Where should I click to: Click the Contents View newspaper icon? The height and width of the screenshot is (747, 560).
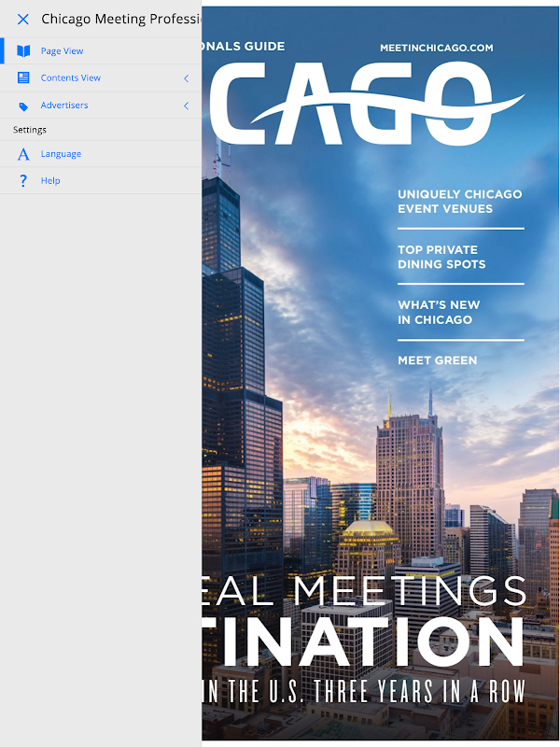[x=23, y=78]
